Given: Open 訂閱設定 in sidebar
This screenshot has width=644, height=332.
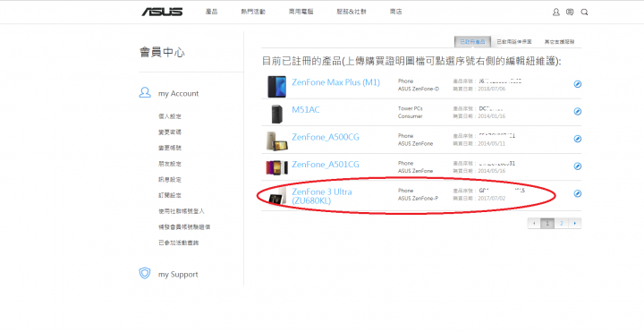Looking at the screenshot, I should [x=170, y=196].
